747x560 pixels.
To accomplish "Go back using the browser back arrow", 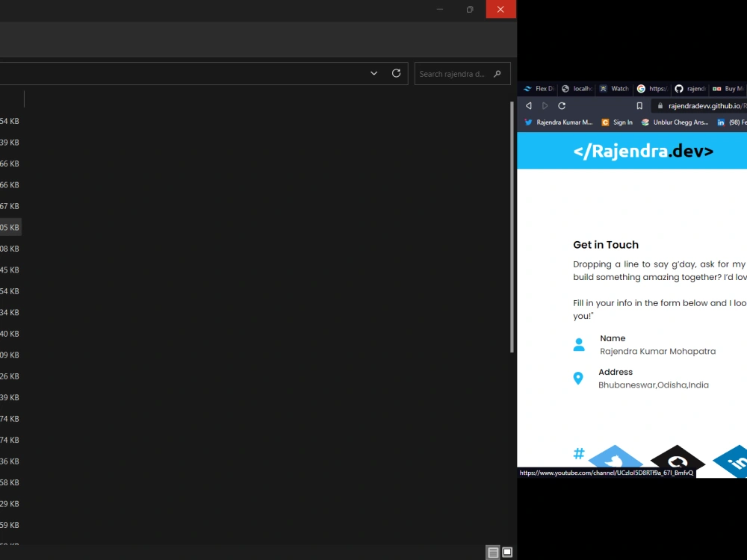I will pos(528,105).
